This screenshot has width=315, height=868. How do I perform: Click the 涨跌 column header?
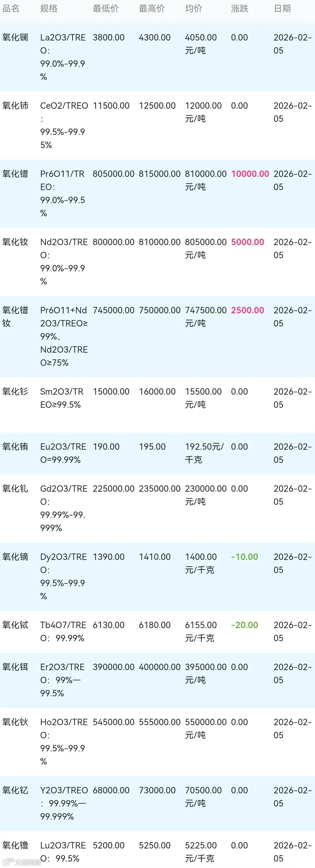click(239, 9)
